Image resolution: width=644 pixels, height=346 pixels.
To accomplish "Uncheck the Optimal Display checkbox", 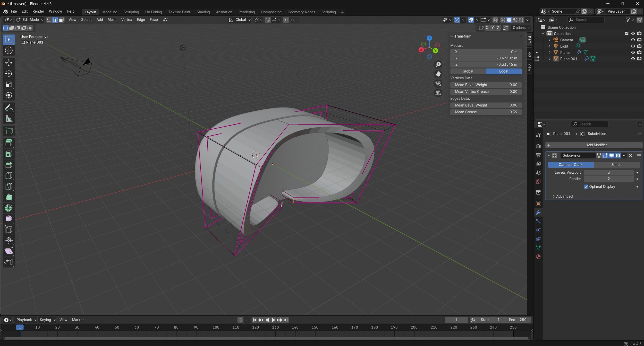I will (586, 187).
